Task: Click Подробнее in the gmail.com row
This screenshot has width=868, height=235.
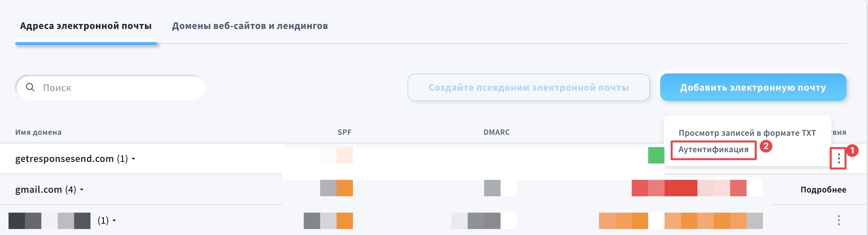Action: [823, 190]
